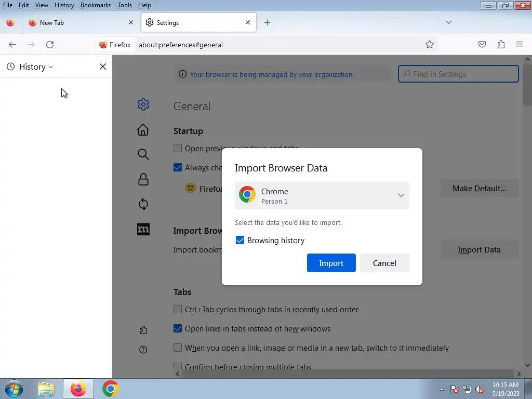Screen dimensions: 532x399
Task: Switch to the New Tab tab
Action: point(82,23)
